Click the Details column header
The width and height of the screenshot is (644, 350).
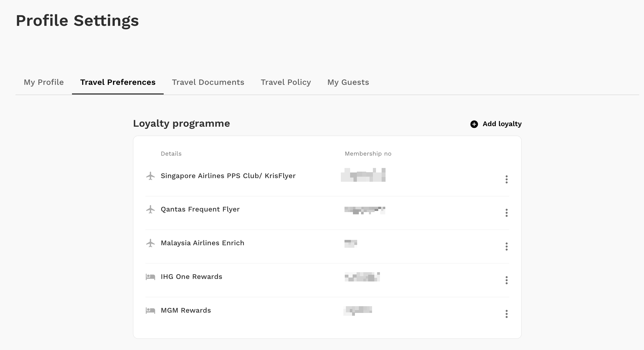171,154
